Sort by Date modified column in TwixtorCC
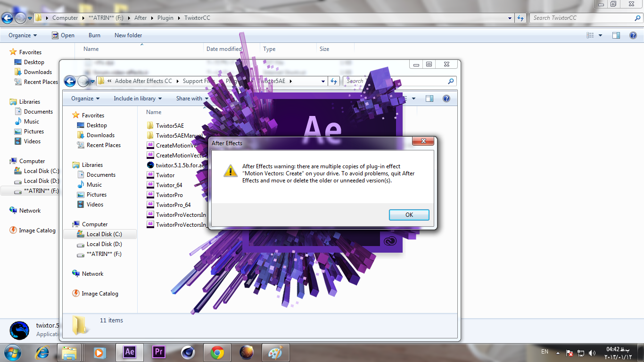Screen dimensions: 644x362 (224, 49)
